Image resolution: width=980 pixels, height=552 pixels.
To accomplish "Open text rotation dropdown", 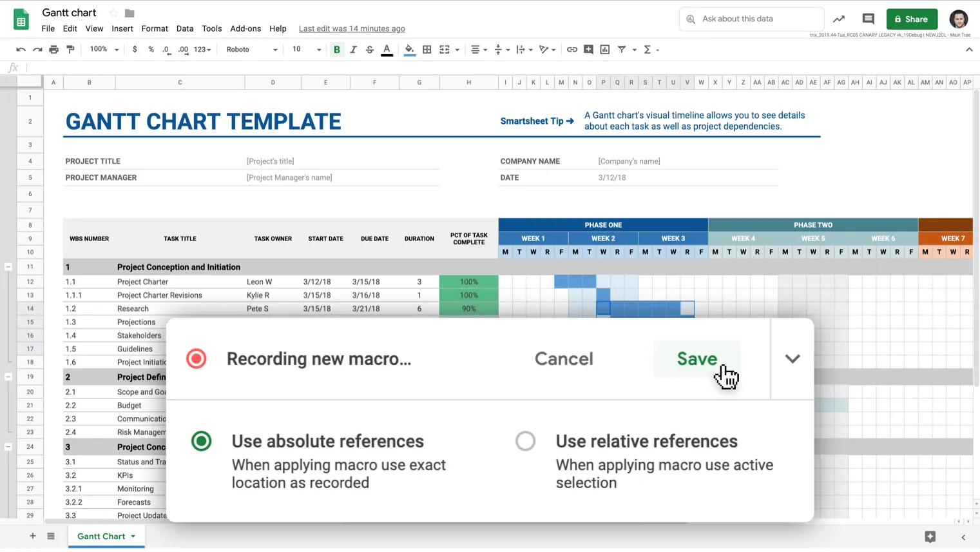I will point(547,50).
